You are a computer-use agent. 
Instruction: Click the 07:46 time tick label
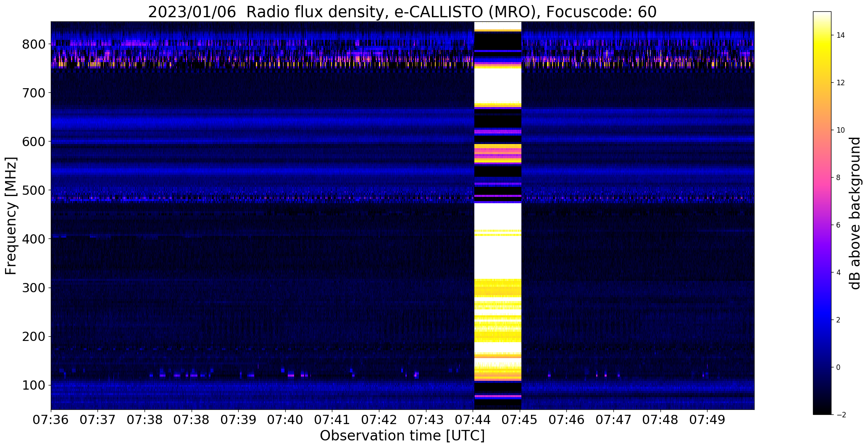567,420
